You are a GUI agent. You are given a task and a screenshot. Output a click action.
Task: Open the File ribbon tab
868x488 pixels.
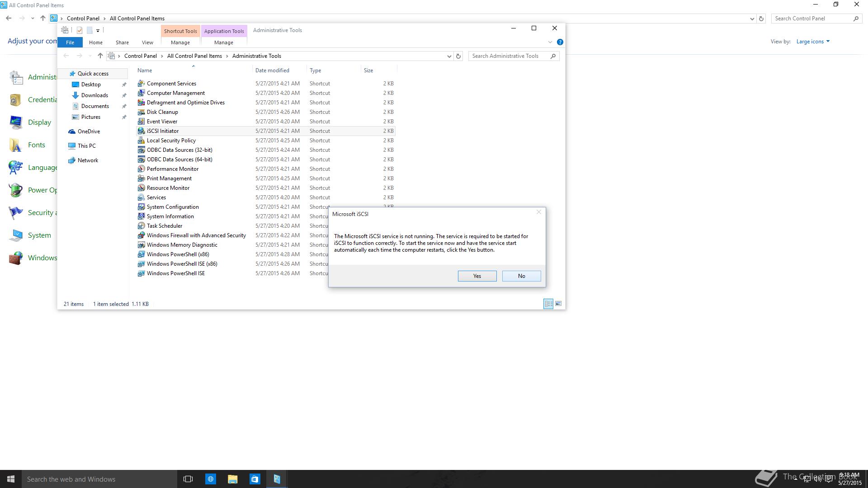(x=70, y=42)
